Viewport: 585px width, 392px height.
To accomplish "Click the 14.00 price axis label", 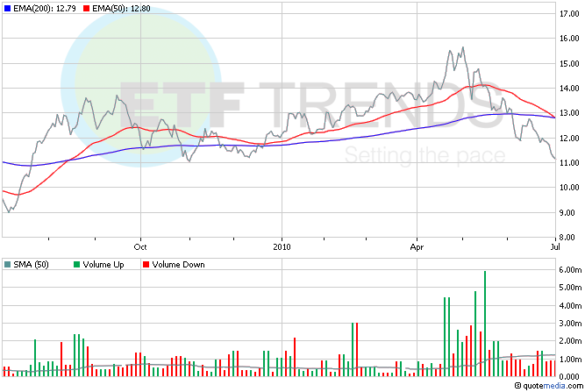I will point(569,88).
